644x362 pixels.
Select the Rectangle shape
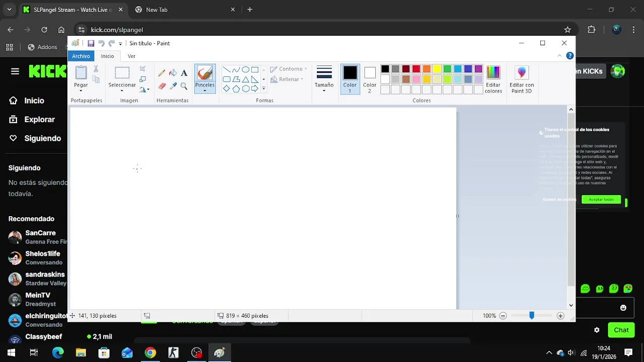255,70
